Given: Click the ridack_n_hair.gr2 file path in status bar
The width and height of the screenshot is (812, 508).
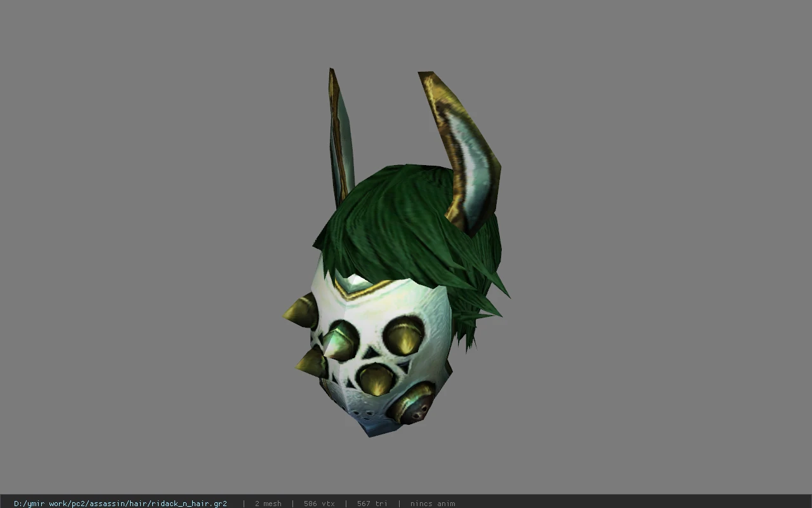Looking at the screenshot, I should pos(121,504).
